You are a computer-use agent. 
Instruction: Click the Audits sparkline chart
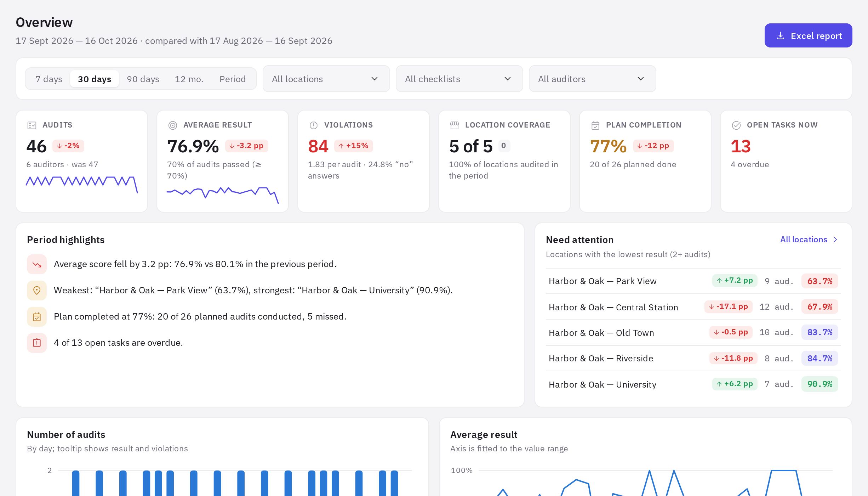(x=82, y=184)
